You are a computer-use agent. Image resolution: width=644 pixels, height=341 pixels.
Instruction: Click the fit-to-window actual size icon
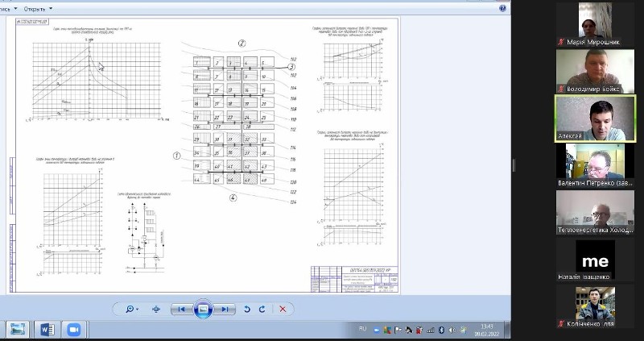pos(156,309)
